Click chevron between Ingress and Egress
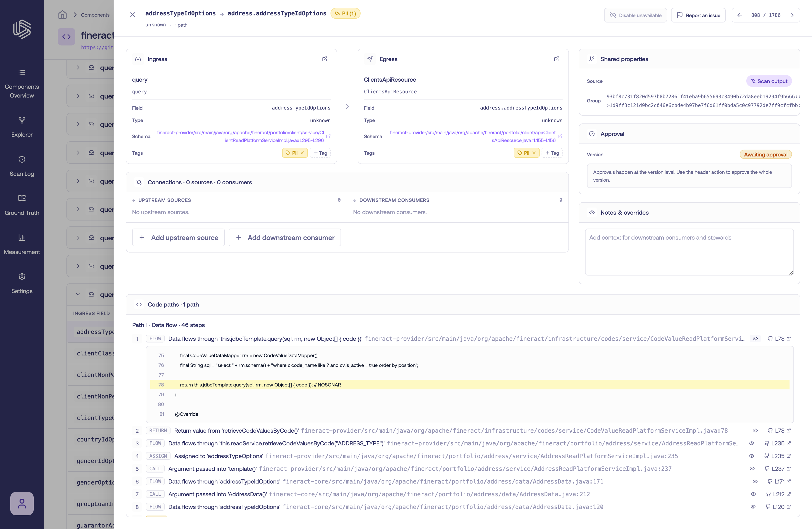Screen dimensions: 812x529 [347, 107]
